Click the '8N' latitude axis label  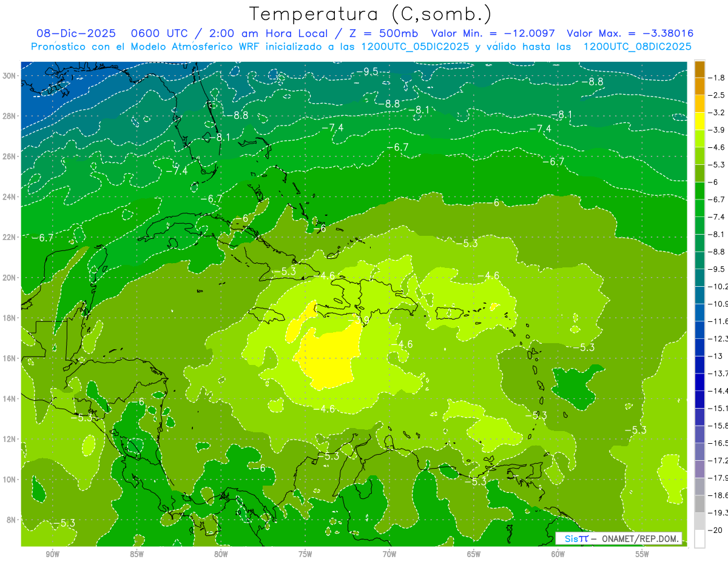12,520
